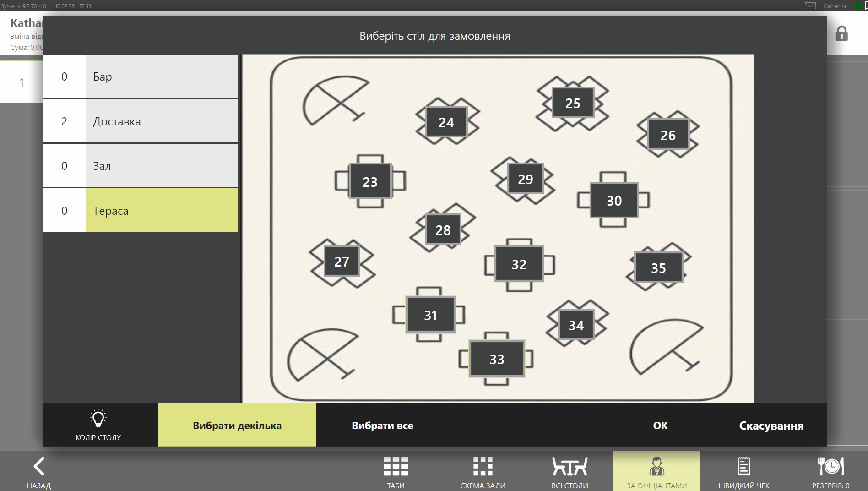Image resolution: width=868 pixels, height=491 pixels.
Task: Open the mail envelope icon in the top bar
Action: coord(810,6)
